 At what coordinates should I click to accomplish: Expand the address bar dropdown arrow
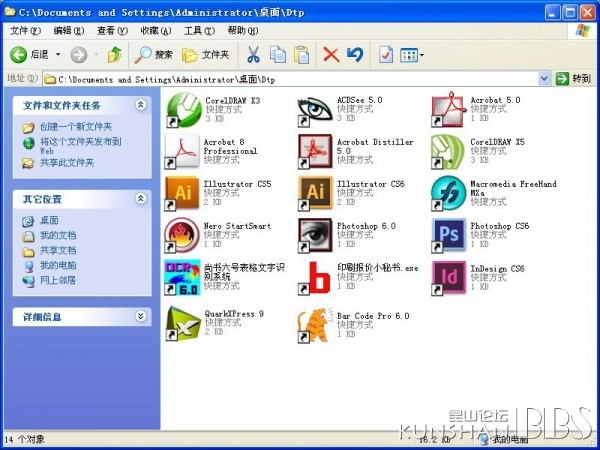(x=544, y=79)
